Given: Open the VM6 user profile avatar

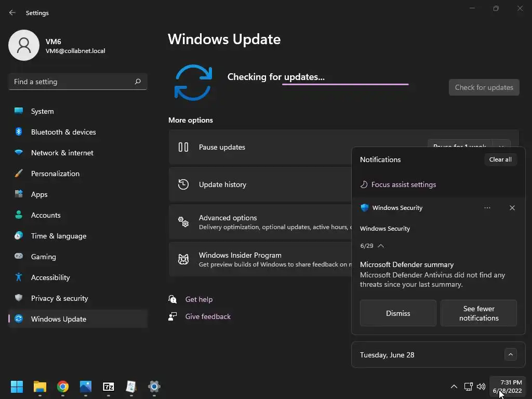Looking at the screenshot, I should (x=24, y=45).
